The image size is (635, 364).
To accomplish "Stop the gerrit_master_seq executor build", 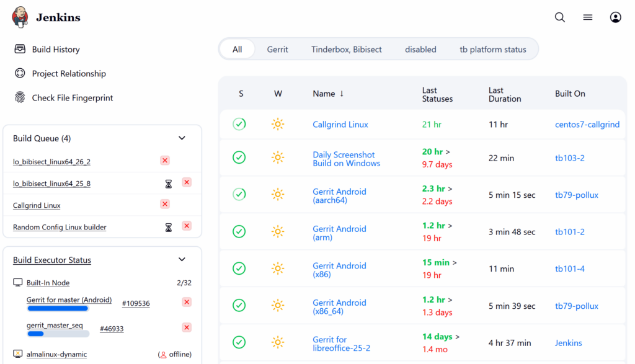I will point(187,327).
